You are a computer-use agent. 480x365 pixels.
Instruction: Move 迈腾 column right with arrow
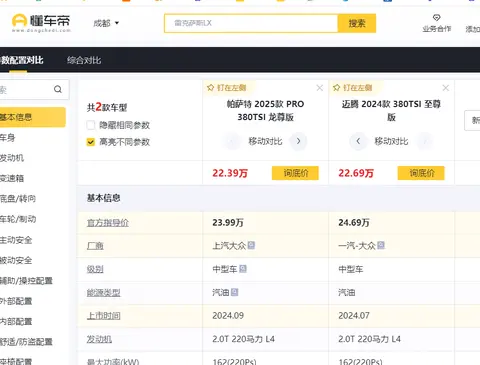click(425, 141)
